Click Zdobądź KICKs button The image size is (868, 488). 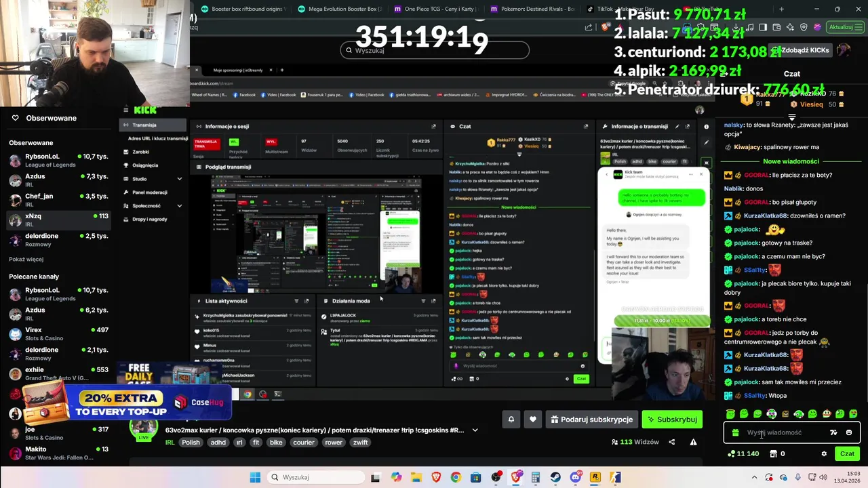(802, 50)
